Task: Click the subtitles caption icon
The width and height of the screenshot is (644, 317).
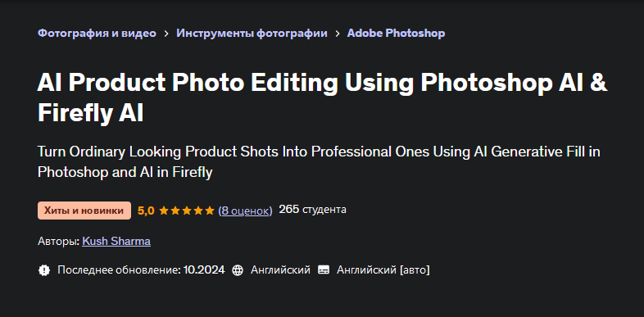Action: pyautogui.click(x=324, y=269)
